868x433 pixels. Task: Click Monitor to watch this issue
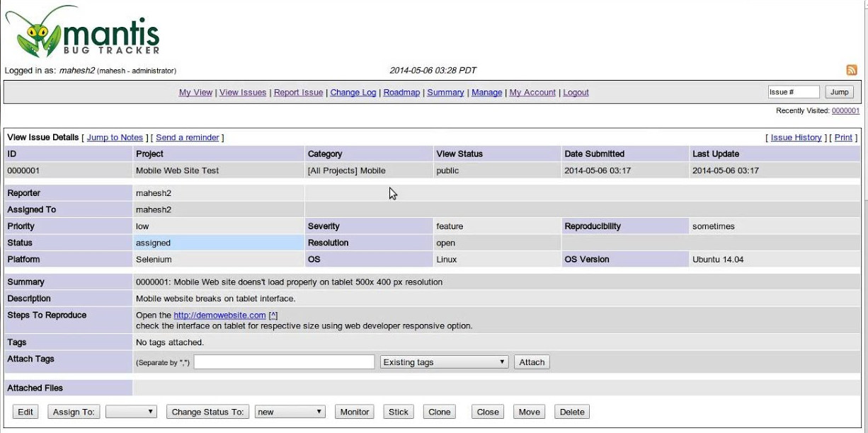tap(354, 411)
